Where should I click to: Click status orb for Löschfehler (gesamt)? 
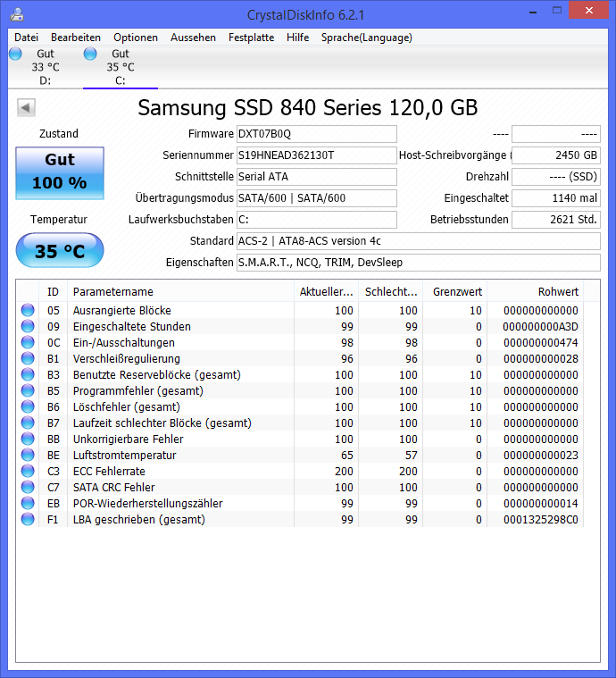coord(28,406)
